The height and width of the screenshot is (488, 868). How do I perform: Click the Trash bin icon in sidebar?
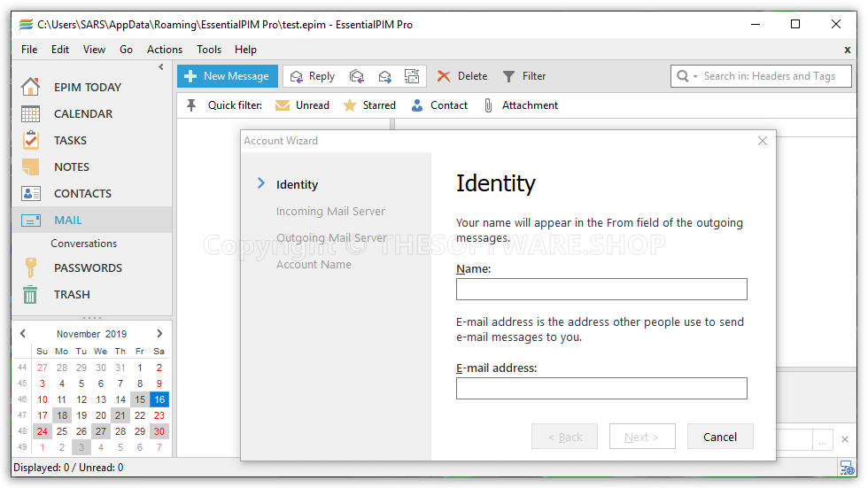[x=31, y=295]
